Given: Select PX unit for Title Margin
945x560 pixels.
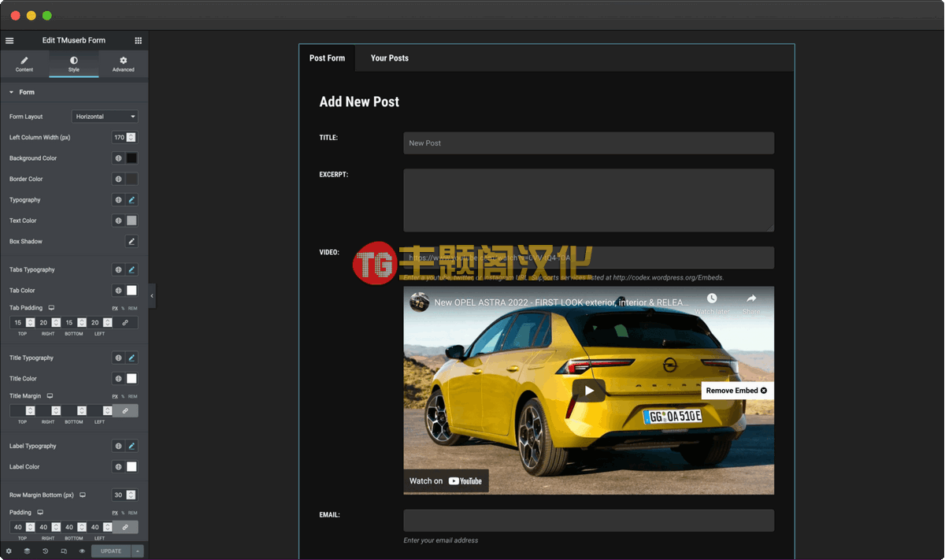Looking at the screenshot, I should (x=115, y=397).
